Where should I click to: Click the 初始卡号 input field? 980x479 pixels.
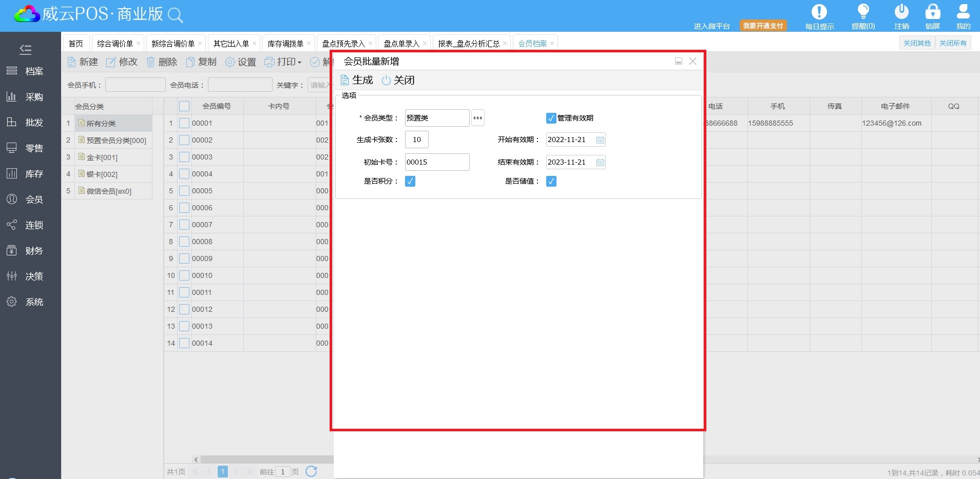[x=437, y=162]
